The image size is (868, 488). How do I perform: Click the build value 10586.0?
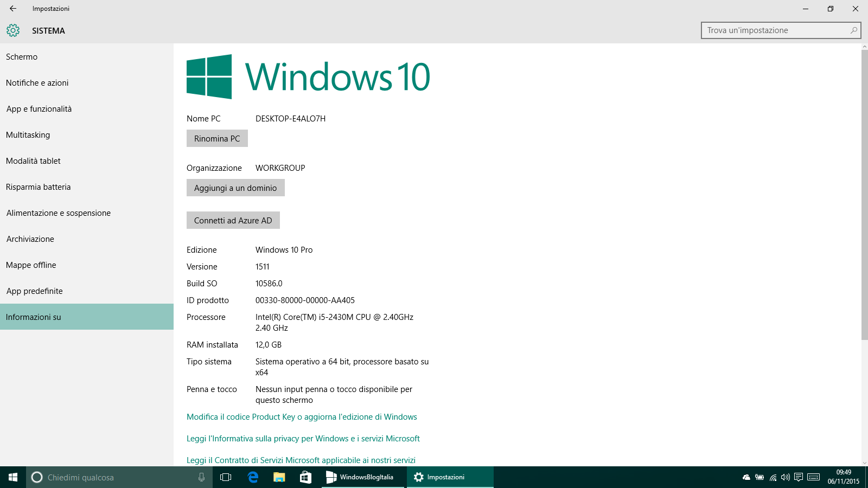(269, 284)
